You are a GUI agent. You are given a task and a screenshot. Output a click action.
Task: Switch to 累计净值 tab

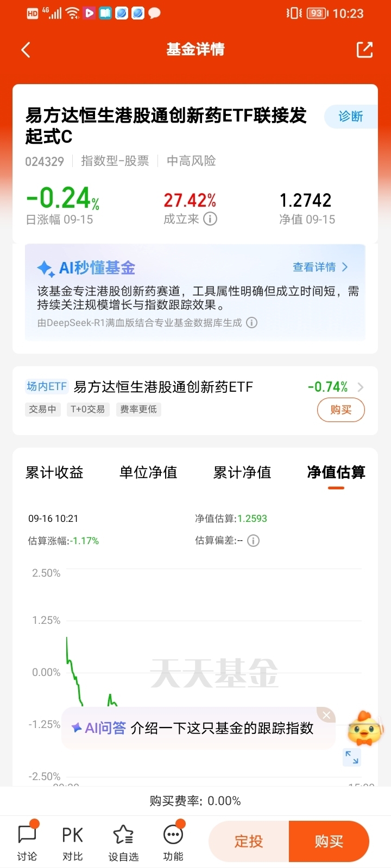(x=242, y=473)
